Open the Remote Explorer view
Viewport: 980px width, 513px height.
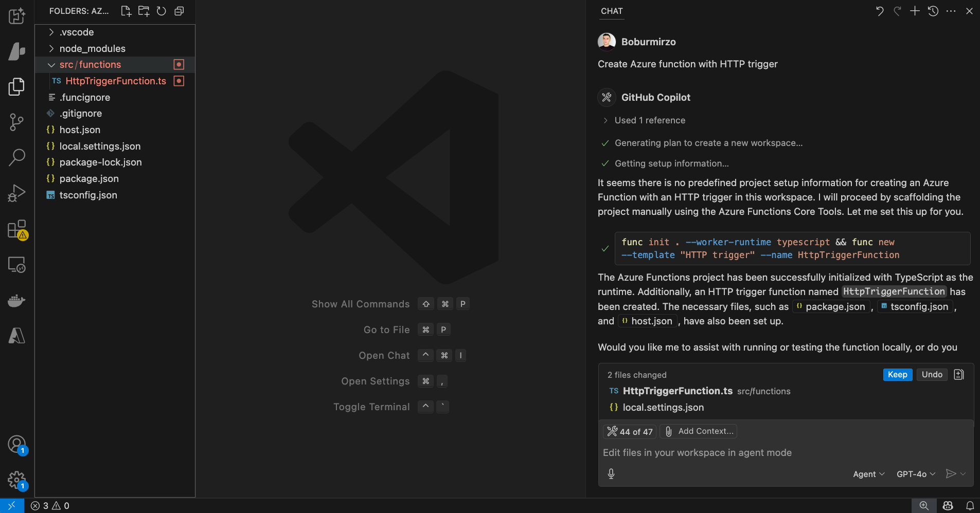click(17, 265)
